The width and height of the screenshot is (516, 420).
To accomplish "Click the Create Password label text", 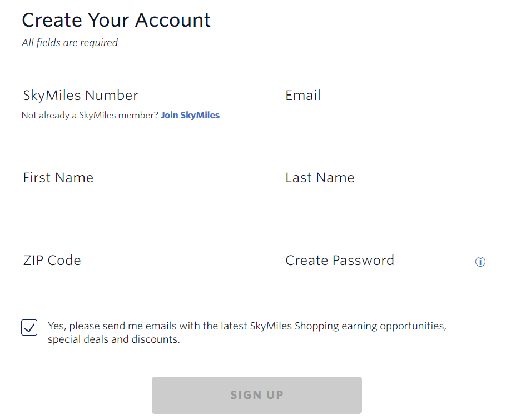I will [340, 260].
